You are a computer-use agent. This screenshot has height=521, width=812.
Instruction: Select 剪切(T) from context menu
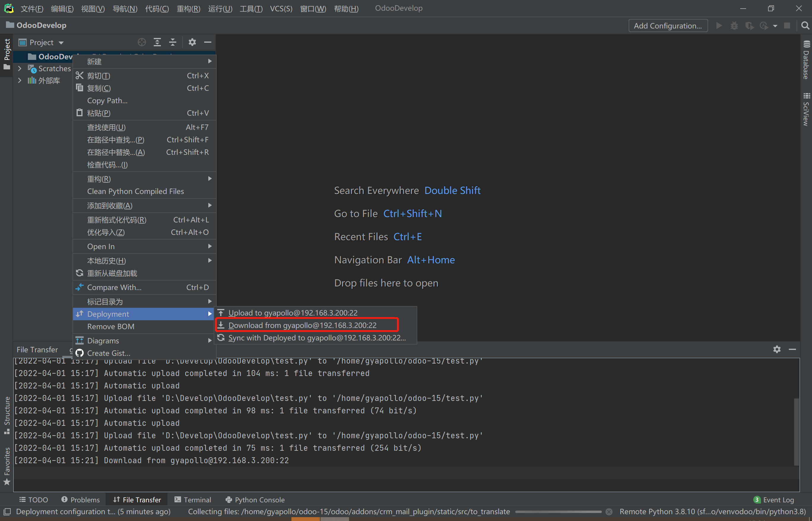click(145, 75)
